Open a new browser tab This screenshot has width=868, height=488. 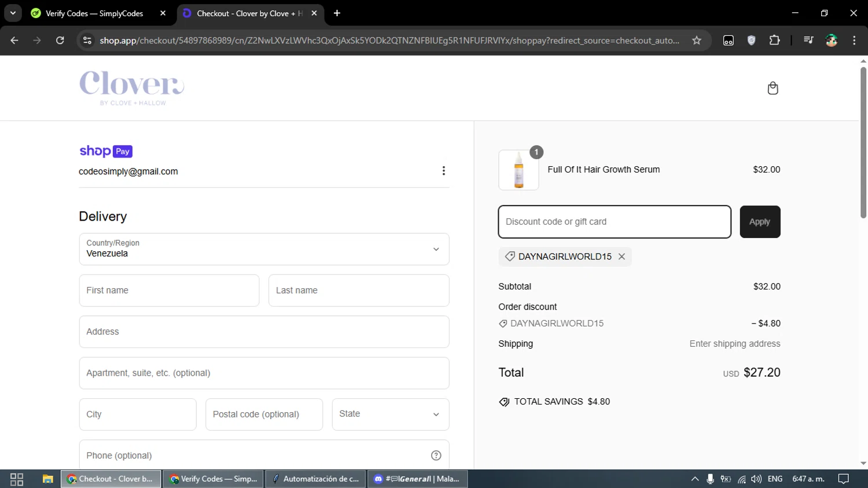click(x=337, y=13)
